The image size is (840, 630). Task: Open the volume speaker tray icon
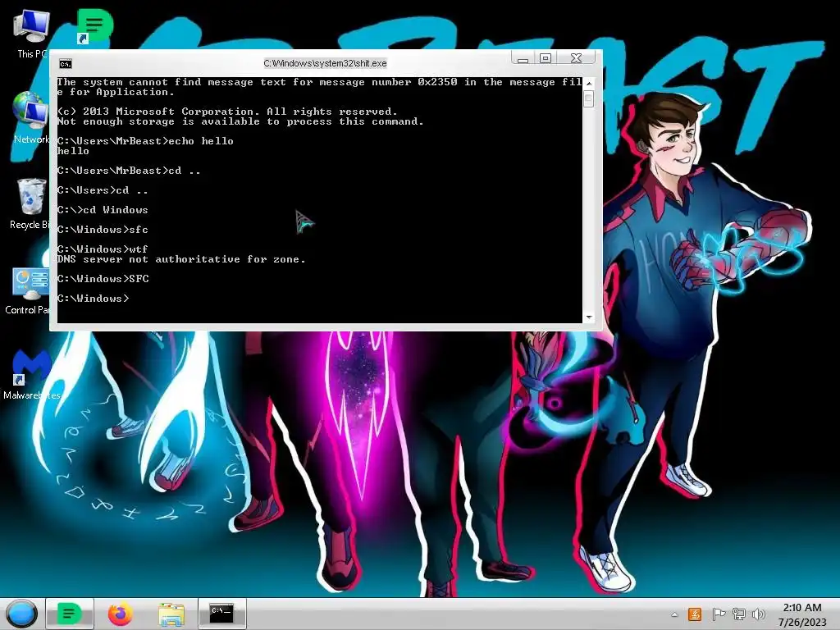click(x=759, y=614)
